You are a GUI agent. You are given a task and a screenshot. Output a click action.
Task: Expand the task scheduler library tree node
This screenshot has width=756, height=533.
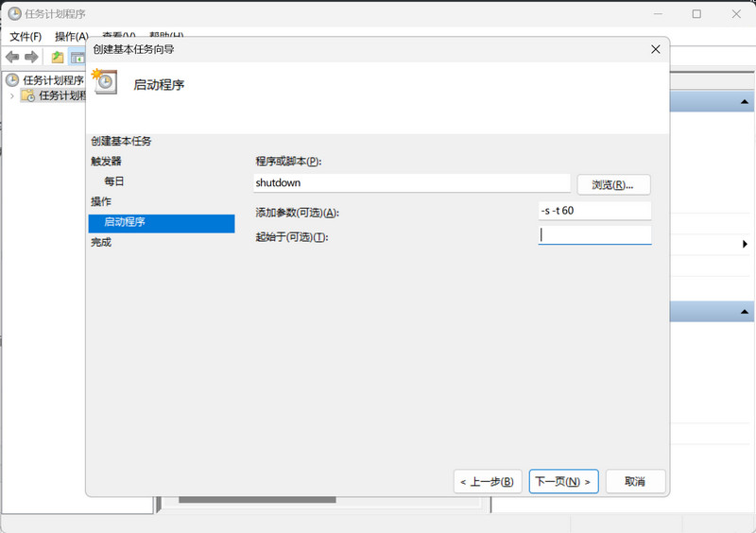(x=11, y=95)
